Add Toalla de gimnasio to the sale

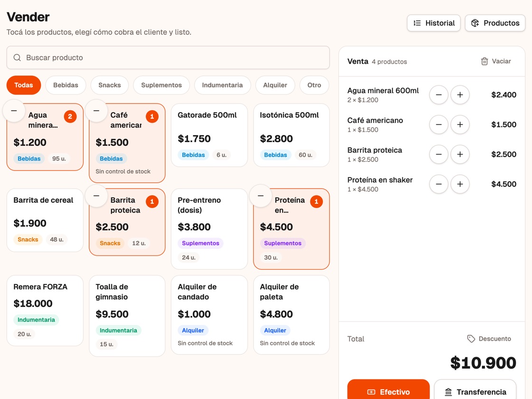127,316
